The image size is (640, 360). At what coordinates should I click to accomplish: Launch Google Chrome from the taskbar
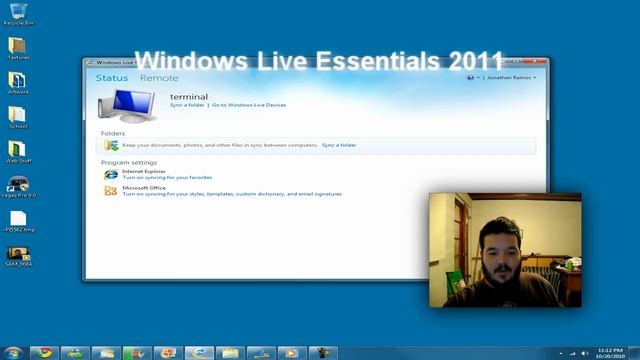pyautogui.click(x=44, y=353)
